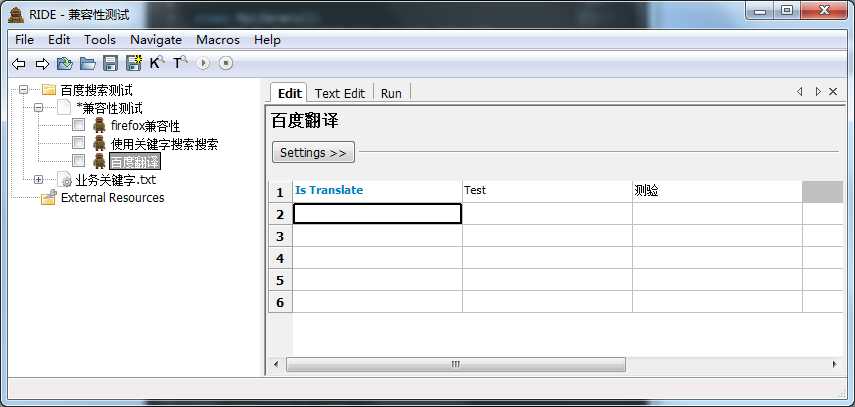Open the Search Tests T icon
This screenshot has height=407, width=855.
pyautogui.click(x=180, y=63)
